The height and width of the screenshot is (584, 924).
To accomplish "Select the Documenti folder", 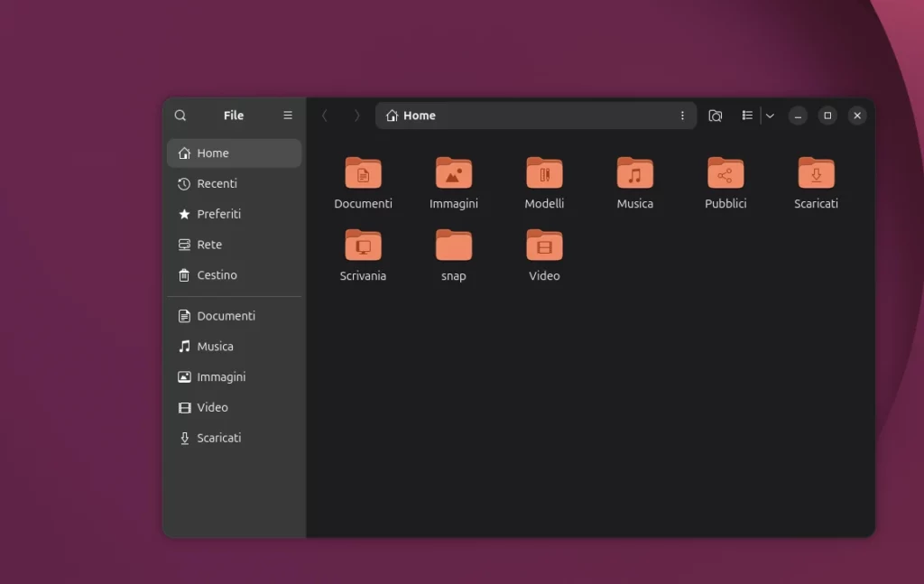I will [x=363, y=181].
